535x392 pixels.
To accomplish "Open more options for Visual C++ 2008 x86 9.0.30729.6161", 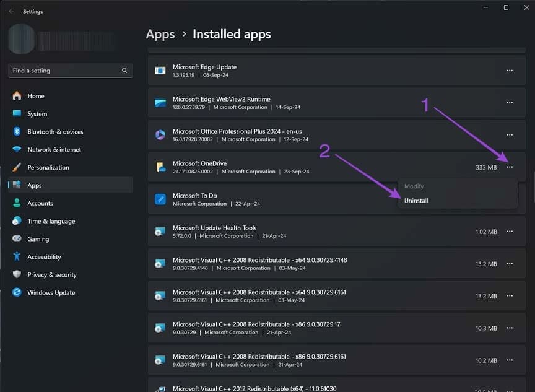I will 510,360.
